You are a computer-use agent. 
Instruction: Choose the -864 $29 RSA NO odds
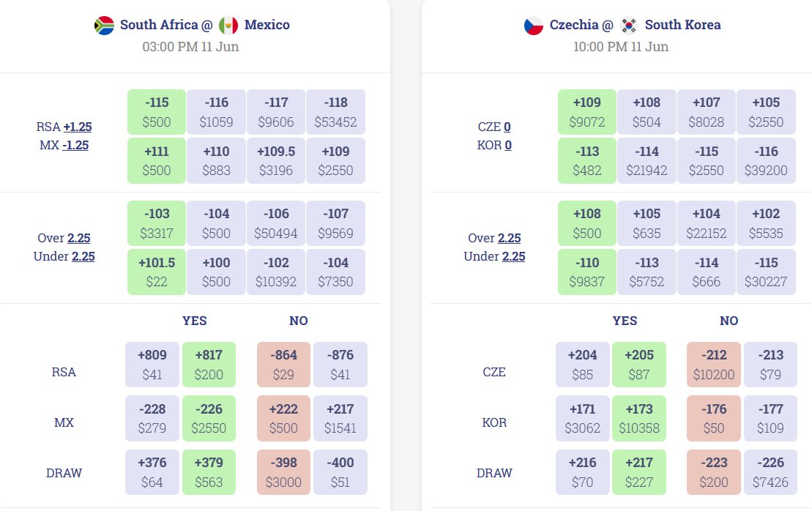pos(283,365)
